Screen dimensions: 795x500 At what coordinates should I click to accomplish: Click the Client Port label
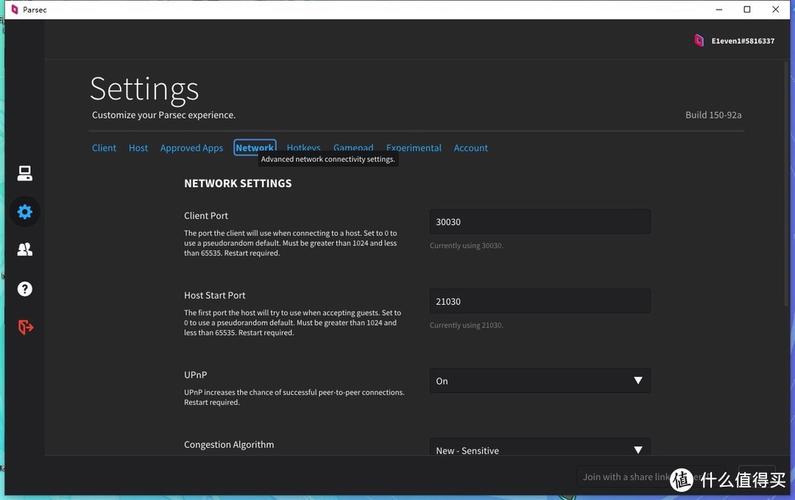click(x=206, y=216)
